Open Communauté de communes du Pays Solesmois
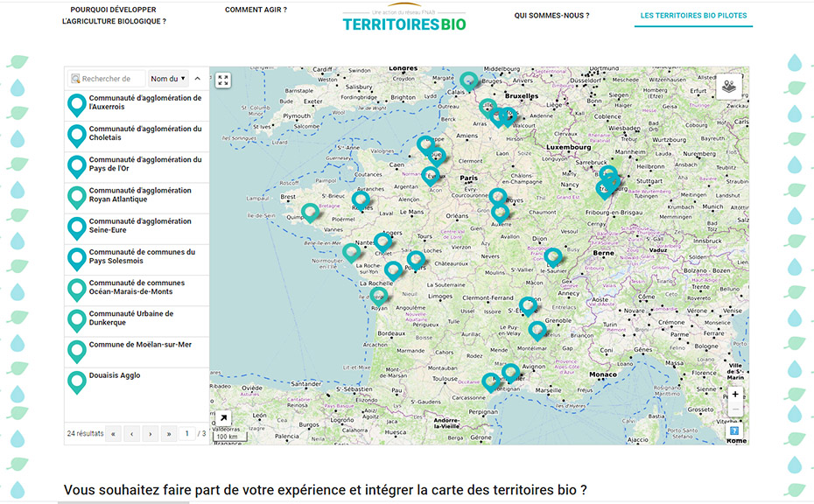 click(x=137, y=260)
